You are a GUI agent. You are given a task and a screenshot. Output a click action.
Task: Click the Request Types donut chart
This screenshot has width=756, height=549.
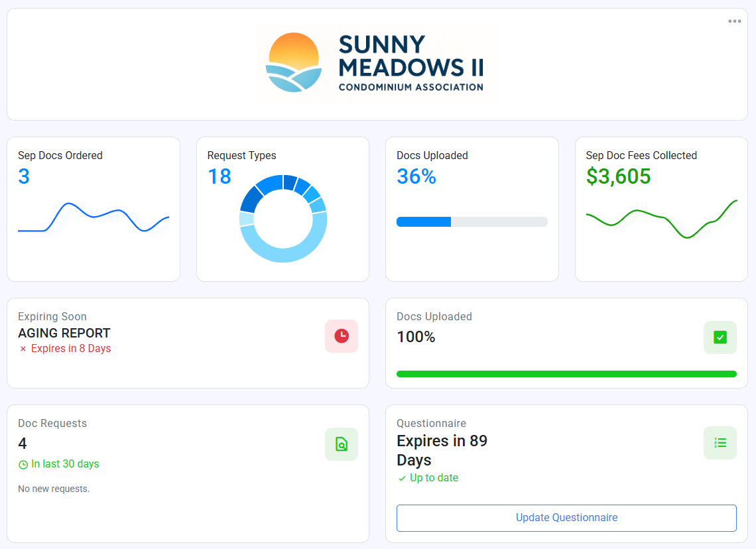(283, 218)
